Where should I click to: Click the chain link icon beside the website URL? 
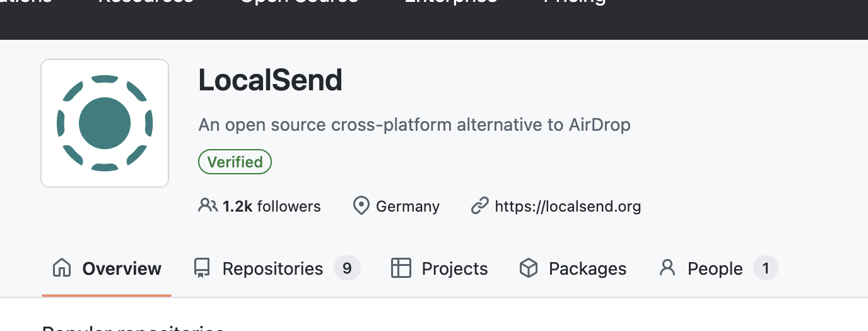tap(480, 206)
